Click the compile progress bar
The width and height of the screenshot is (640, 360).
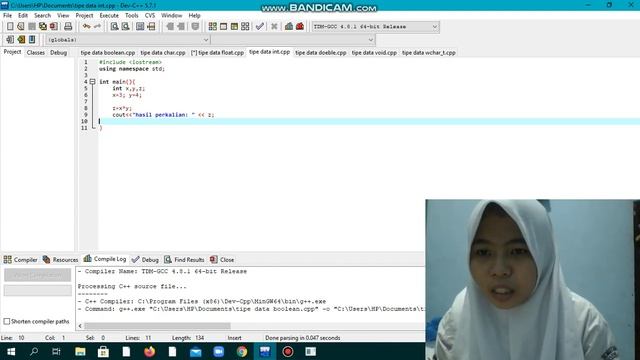coord(38,291)
